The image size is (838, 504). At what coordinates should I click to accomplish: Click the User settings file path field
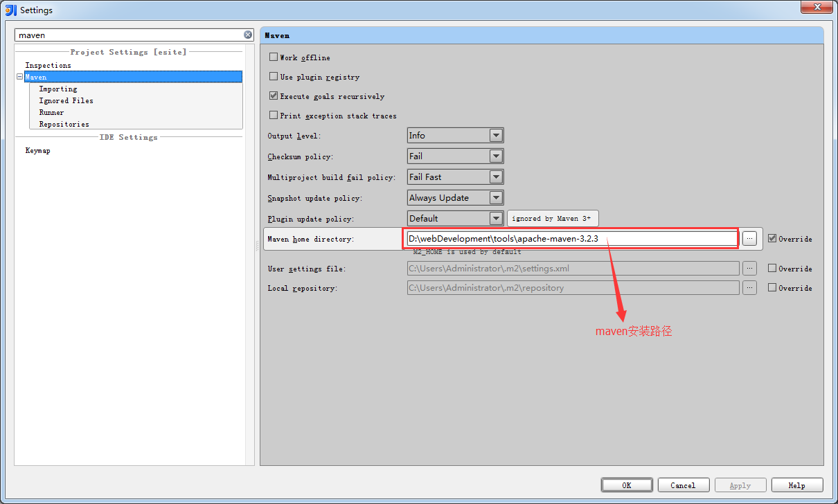point(573,268)
